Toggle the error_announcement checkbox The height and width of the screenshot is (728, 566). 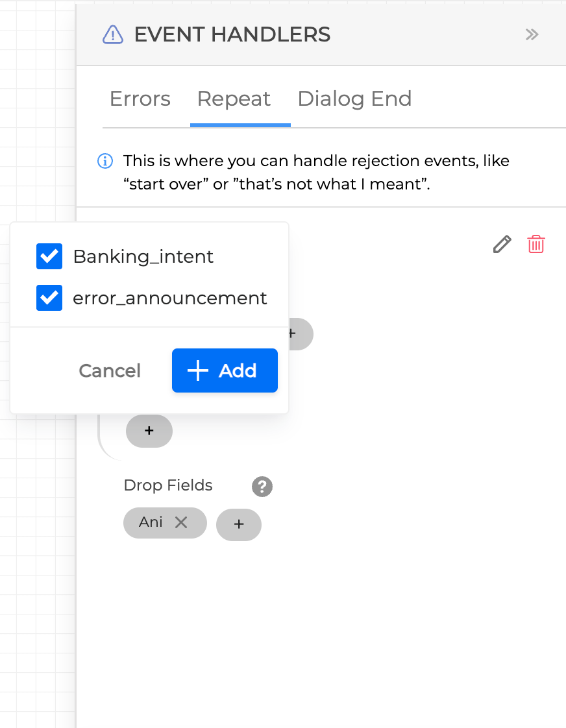pos(49,298)
